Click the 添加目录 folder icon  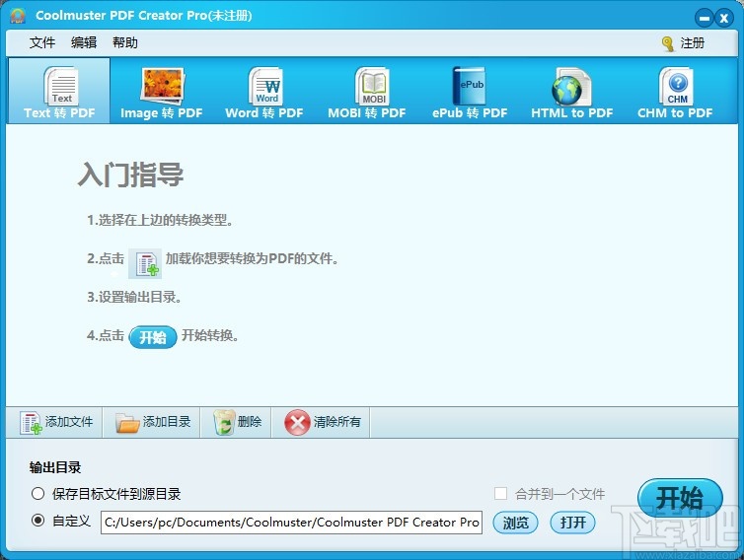click(x=127, y=423)
